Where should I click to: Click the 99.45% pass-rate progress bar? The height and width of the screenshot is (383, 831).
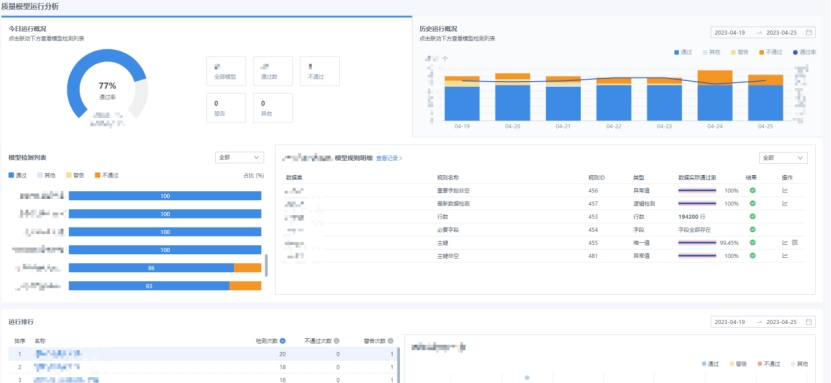click(697, 243)
